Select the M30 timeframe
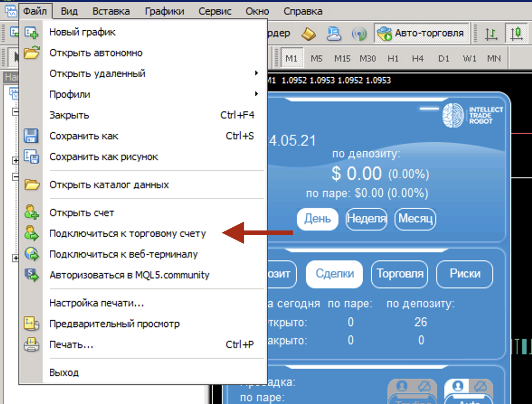This screenshot has height=404, width=532. pos(368,58)
